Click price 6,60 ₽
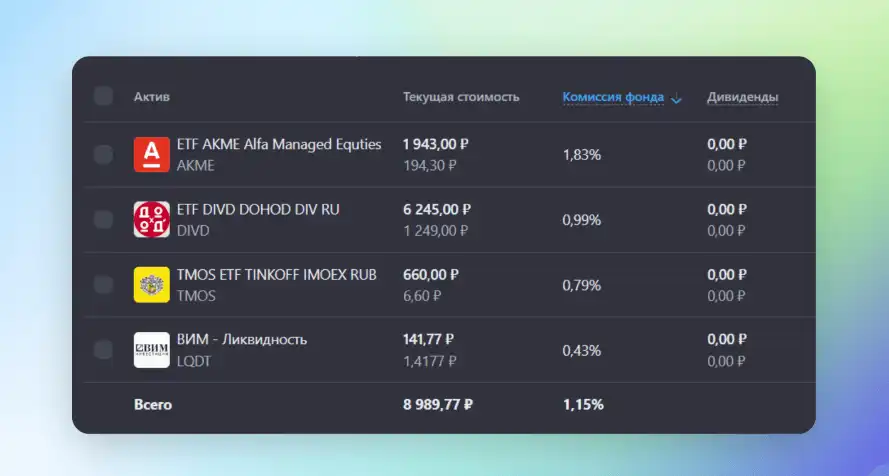889x476 pixels. pos(422,296)
